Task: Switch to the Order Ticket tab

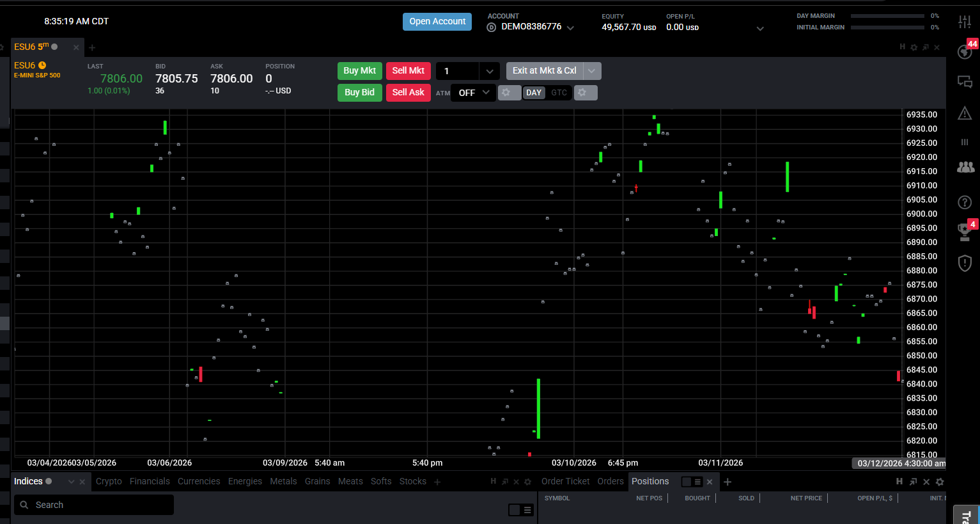Action: 566,481
